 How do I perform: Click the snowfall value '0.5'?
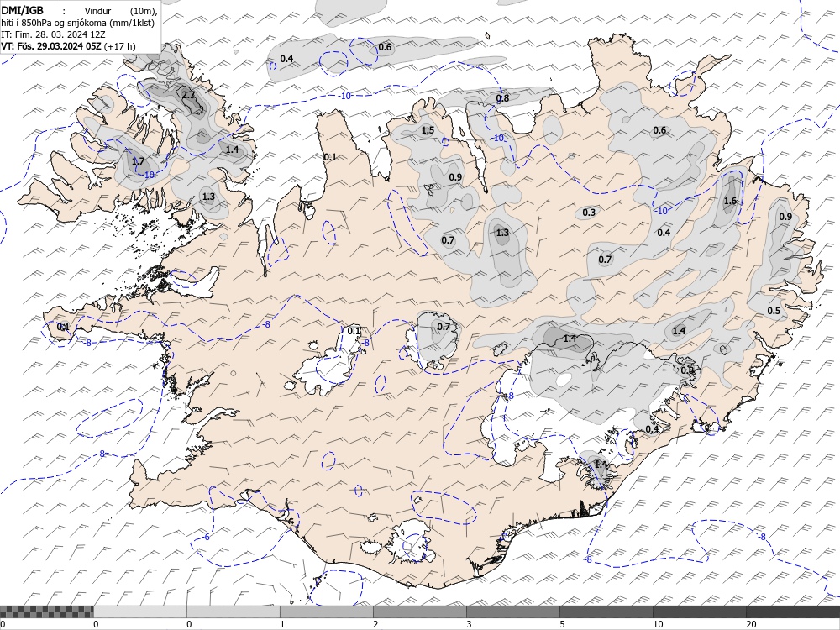click(774, 311)
